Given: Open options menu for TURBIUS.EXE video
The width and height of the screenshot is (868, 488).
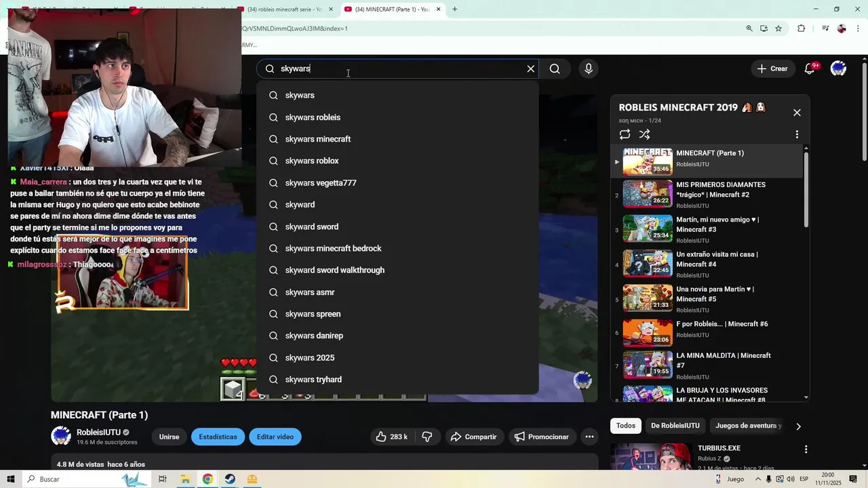Looking at the screenshot, I should pyautogui.click(x=806, y=449).
